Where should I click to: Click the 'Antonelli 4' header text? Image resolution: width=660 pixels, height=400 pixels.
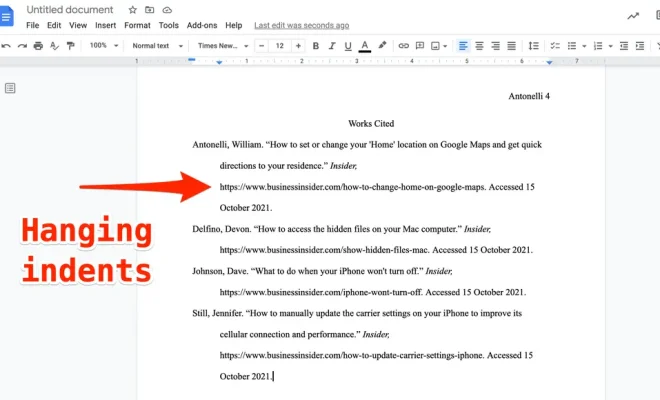point(529,96)
